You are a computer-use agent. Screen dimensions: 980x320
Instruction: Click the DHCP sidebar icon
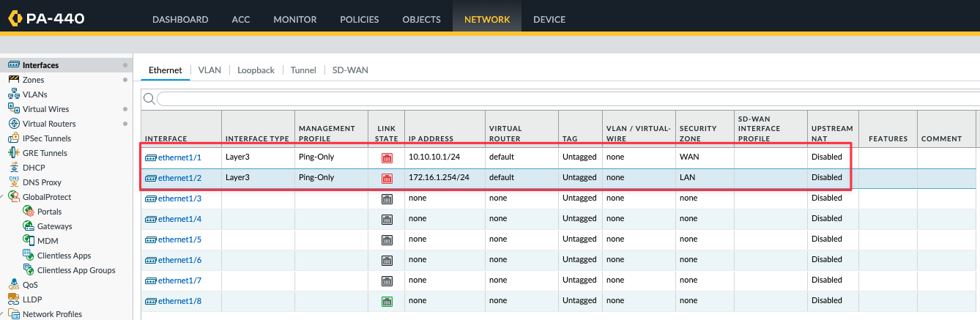click(14, 167)
